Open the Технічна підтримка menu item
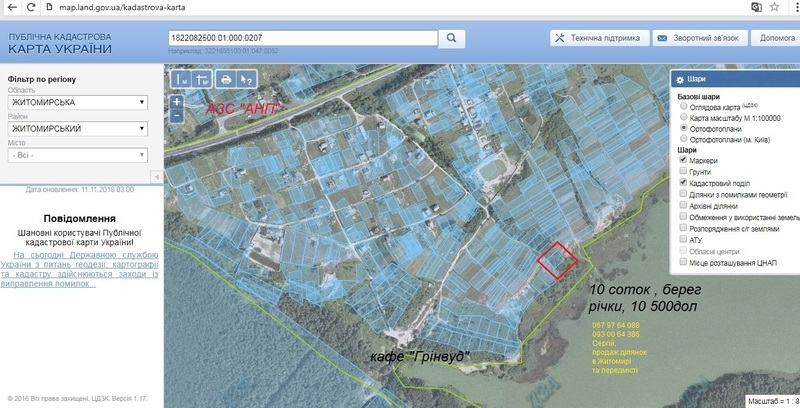Image resolution: width=800 pixels, height=408 pixels. click(x=596, y=38)
